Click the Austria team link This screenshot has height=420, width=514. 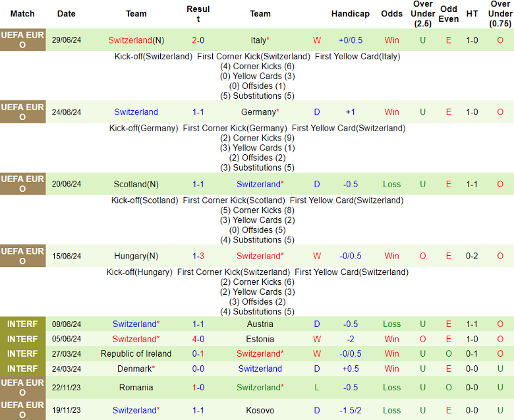click(x=260, y=324)
